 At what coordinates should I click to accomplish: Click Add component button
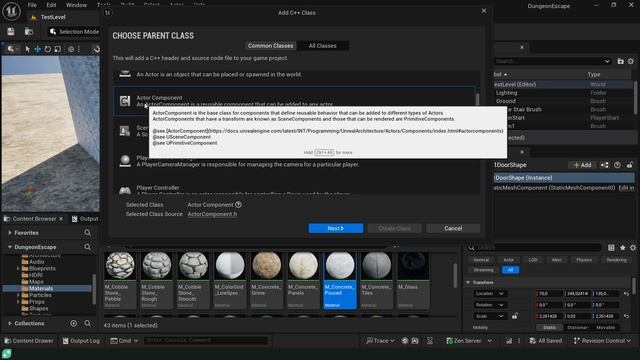click(x=582, y=165)
